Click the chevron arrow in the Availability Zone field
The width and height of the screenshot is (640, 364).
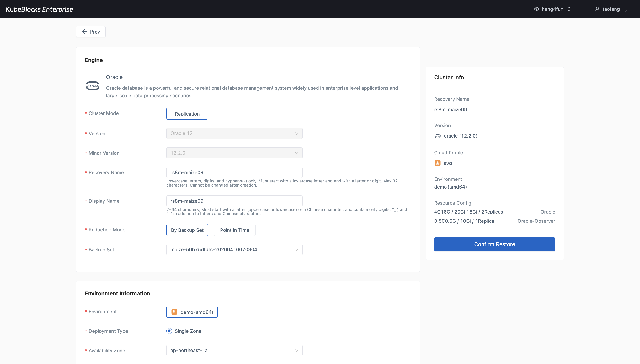pyautogui.click(x=296, y=350)
